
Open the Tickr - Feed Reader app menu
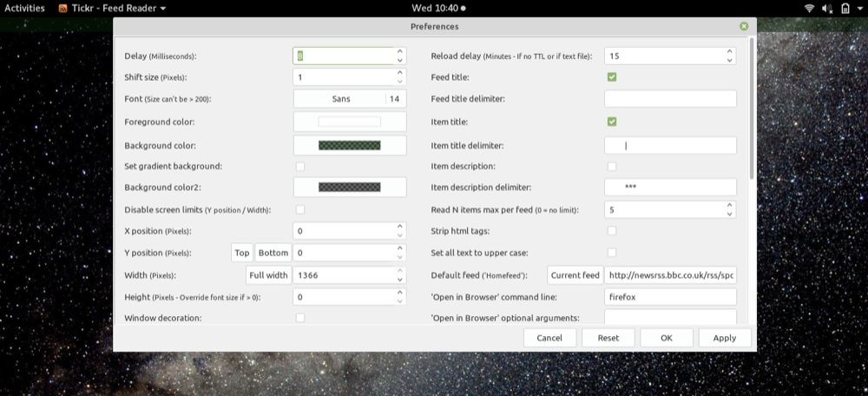point(112,9)
